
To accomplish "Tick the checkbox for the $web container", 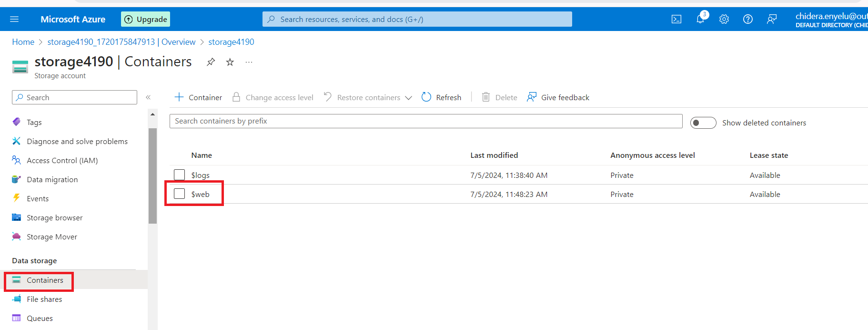I will point(179,194).
